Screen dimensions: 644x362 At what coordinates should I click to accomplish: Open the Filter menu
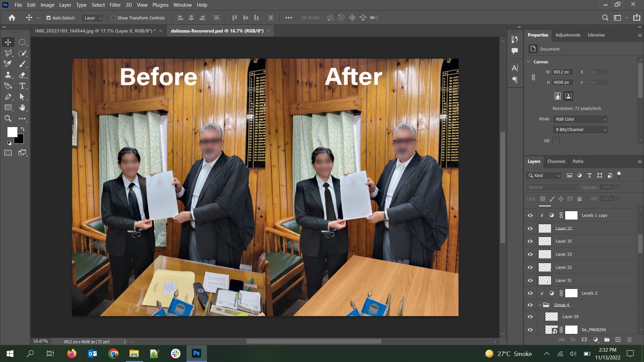(115, 5)
